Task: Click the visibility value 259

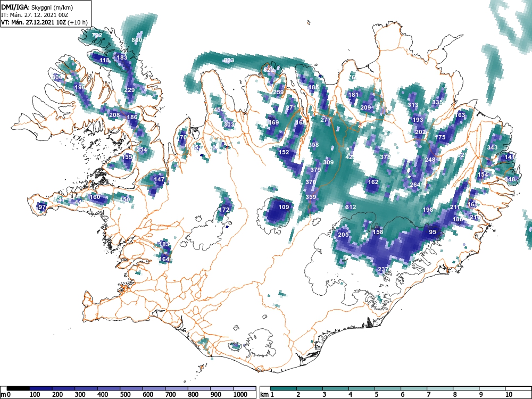Action: coord(278,92)
